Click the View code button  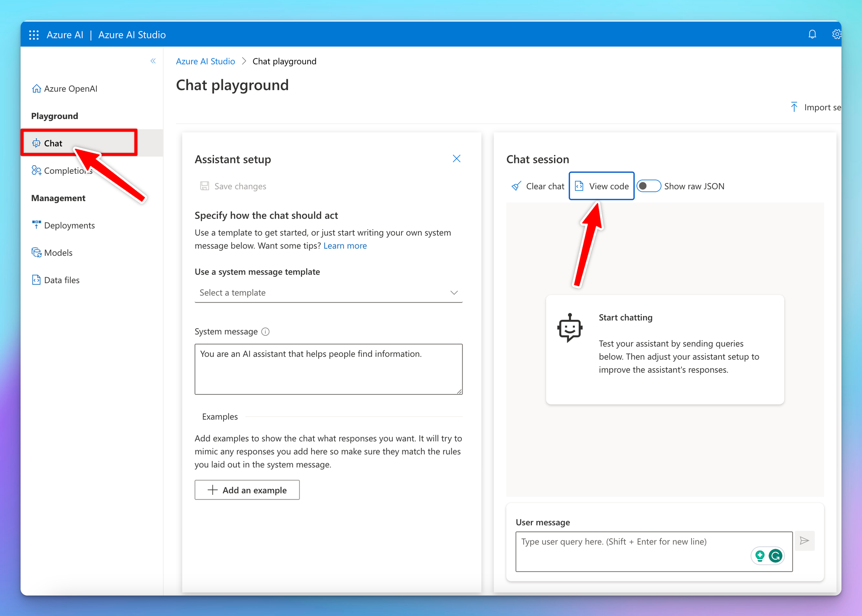tap(601, 186)
